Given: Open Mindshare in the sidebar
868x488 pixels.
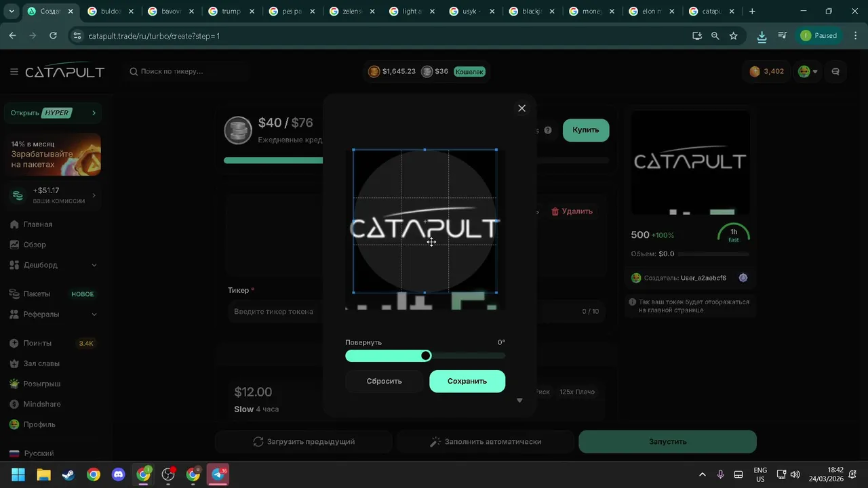Looking at the screenshot, I should [41, 405].
